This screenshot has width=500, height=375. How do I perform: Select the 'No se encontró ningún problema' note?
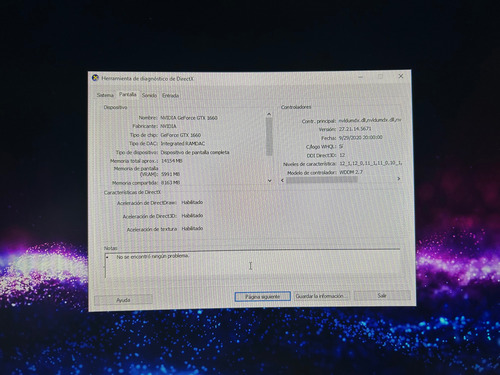click(x=153, y=256)
